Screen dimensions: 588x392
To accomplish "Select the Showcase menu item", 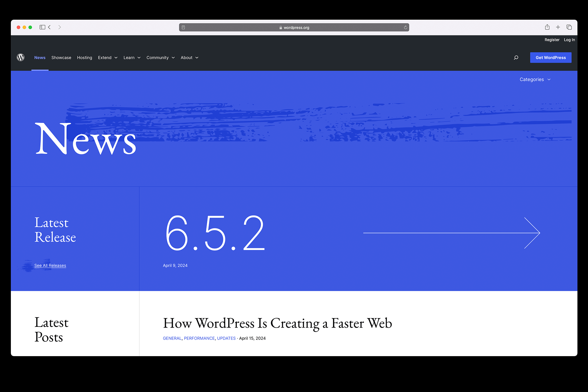I will [61, 58].
